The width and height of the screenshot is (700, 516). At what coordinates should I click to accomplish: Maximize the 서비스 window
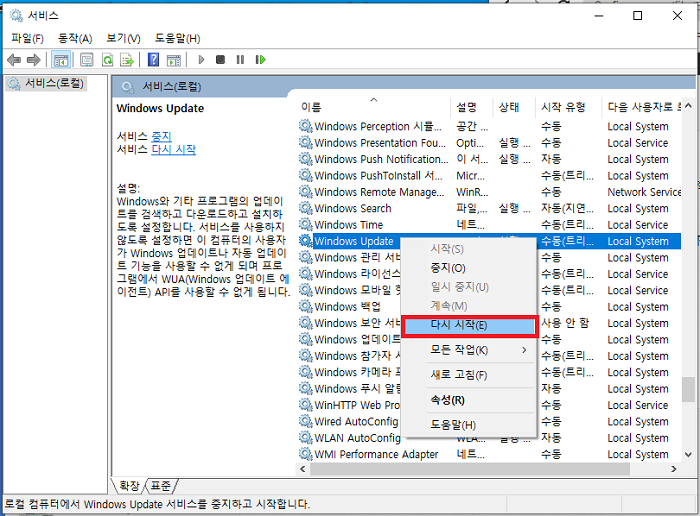638,16
